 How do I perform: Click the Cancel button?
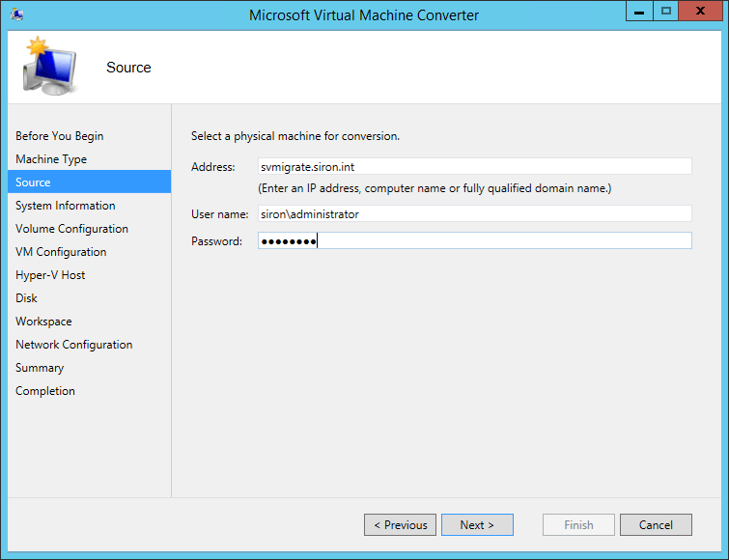656,524
